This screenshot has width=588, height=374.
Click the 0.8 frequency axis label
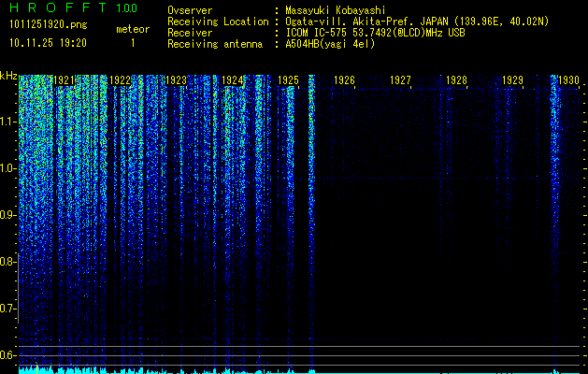pyautogui.click(x=7, y=262)
